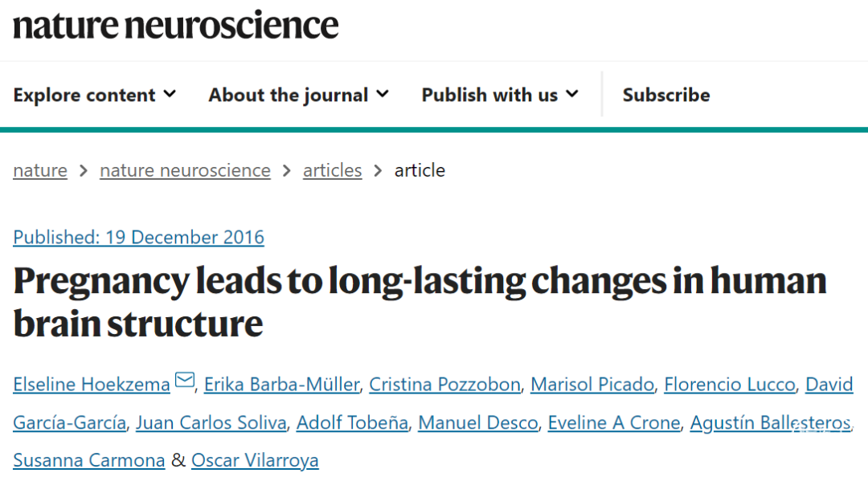Click author Marisol Picado
Viewport: 868px width, 481px height.
(592, 385)
